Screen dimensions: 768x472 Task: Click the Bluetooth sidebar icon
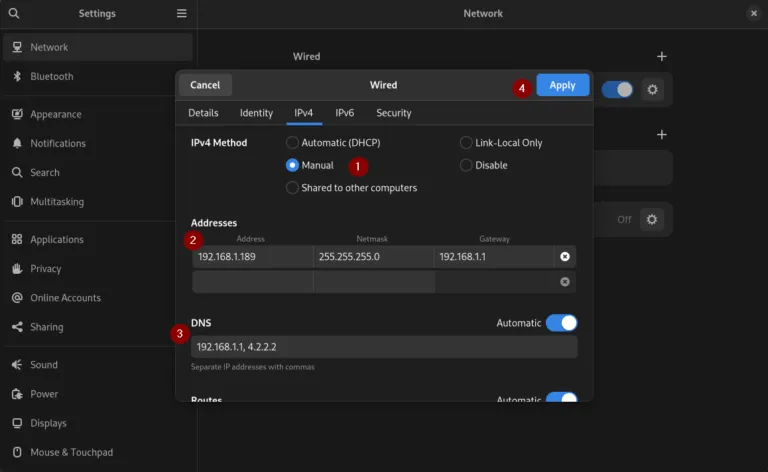pos(17,76)
